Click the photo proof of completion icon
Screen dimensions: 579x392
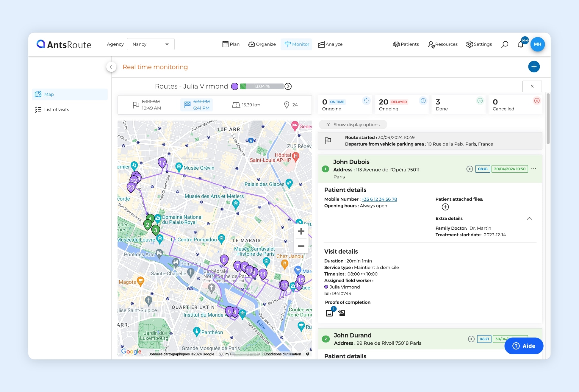click(x=329, y=313)
